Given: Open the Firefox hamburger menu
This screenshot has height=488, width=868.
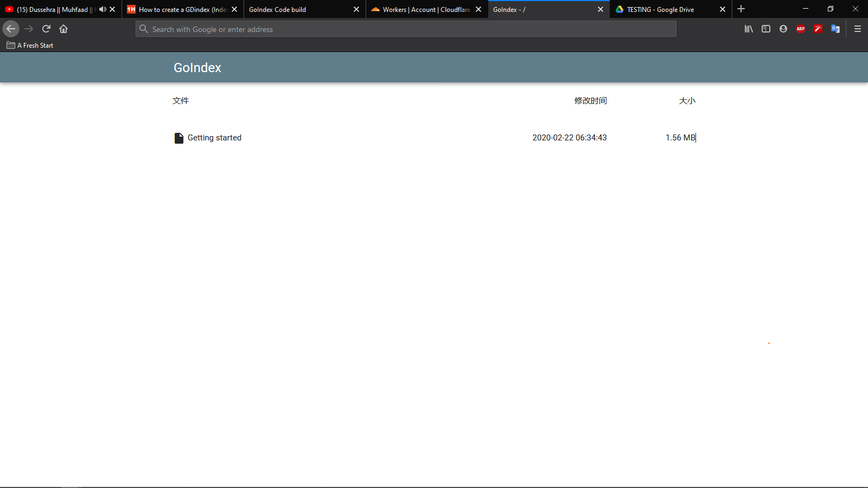Looking at the screenshot, I should [858, 29].
